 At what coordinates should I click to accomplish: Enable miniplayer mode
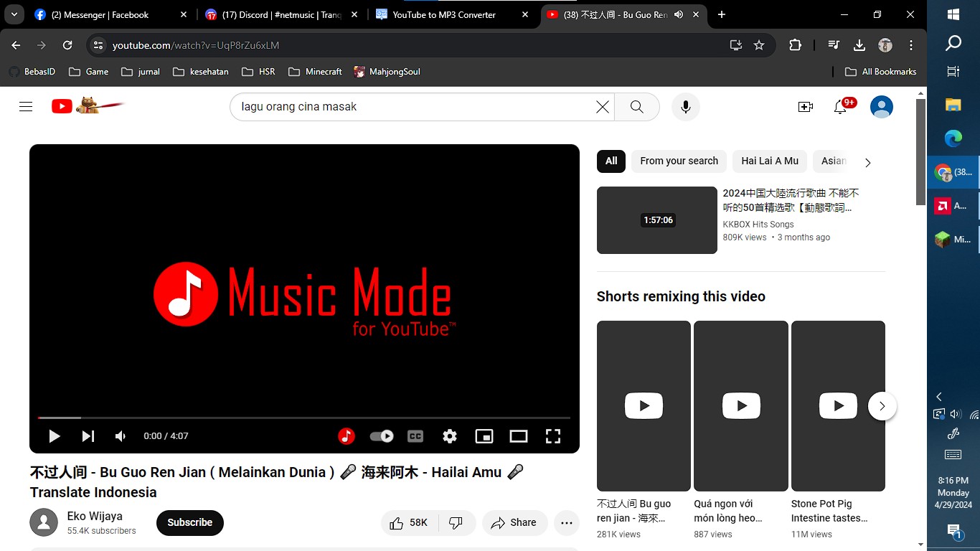tap(484, 436)
